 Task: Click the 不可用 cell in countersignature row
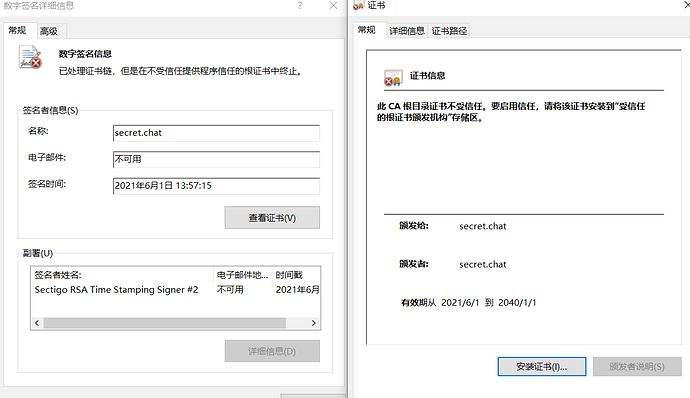click(x=230, y=290)
